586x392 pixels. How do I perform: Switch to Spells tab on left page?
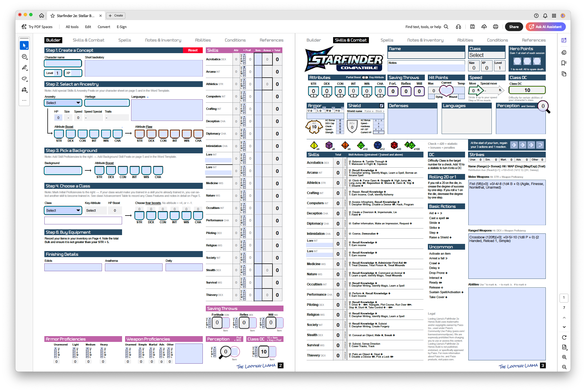(x=125, y=40)
